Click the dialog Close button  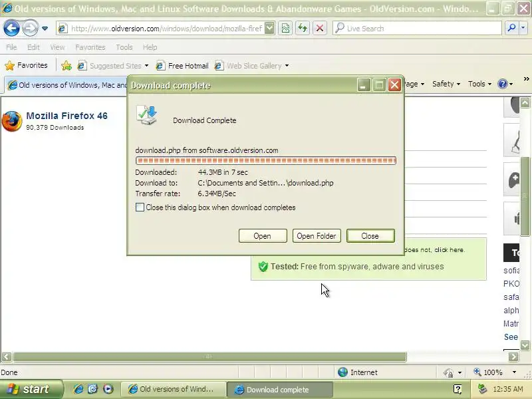(x=370, y=236)
